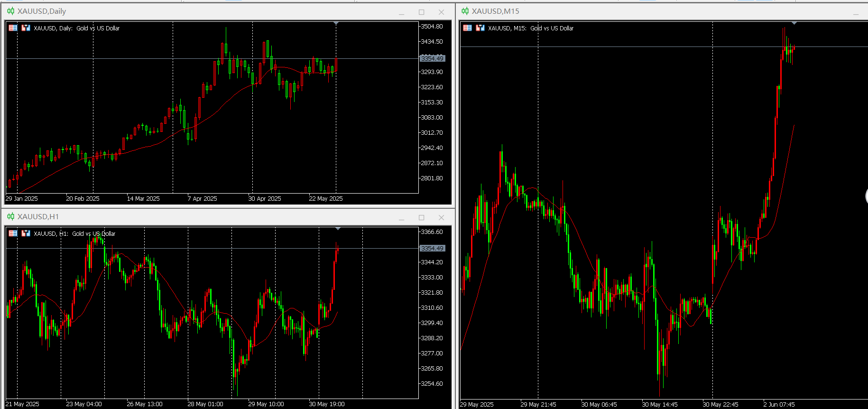Toggle one-click trading panel on M15 chart
This screenshot has height=409, width=868.
point(467,28)
